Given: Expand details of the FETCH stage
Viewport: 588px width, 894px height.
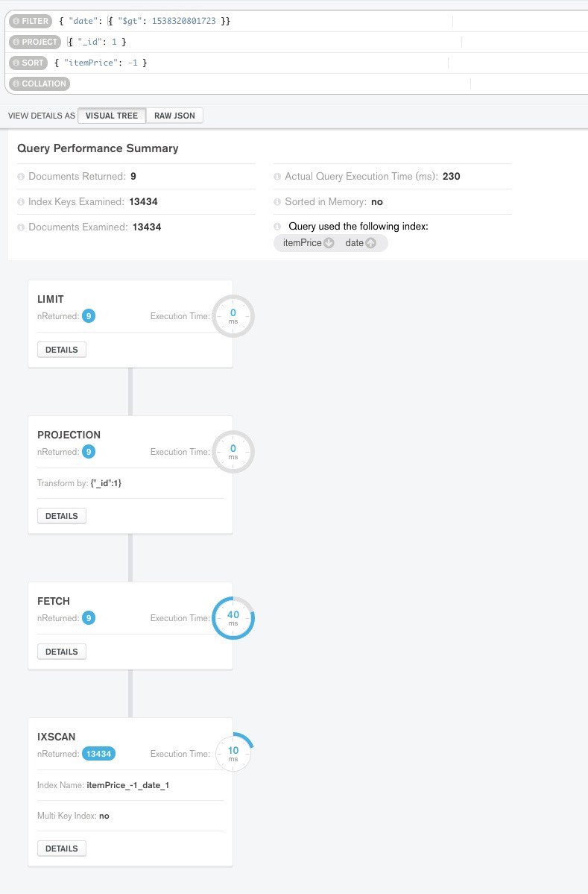Looking at the screenshot, I should [62, 652].
